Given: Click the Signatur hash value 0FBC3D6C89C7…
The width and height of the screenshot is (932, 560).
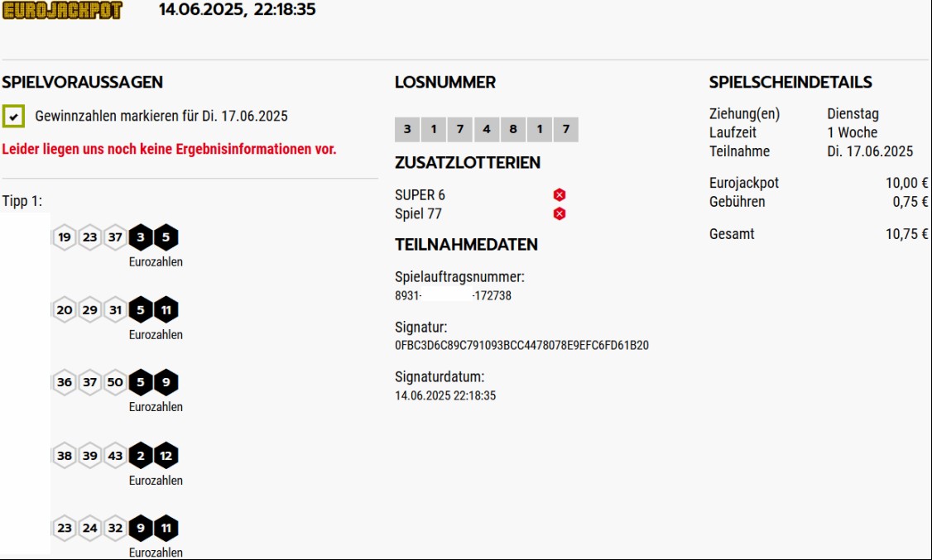Looking at the screenshot, I should point(522,345).
